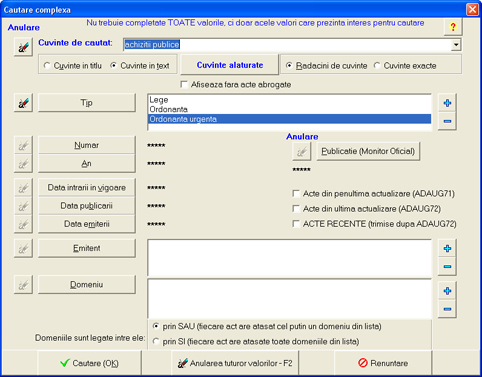The image size is (482, 377).
Task: Clear the Tip field with its eraser icon
Action: pos(23,103)
